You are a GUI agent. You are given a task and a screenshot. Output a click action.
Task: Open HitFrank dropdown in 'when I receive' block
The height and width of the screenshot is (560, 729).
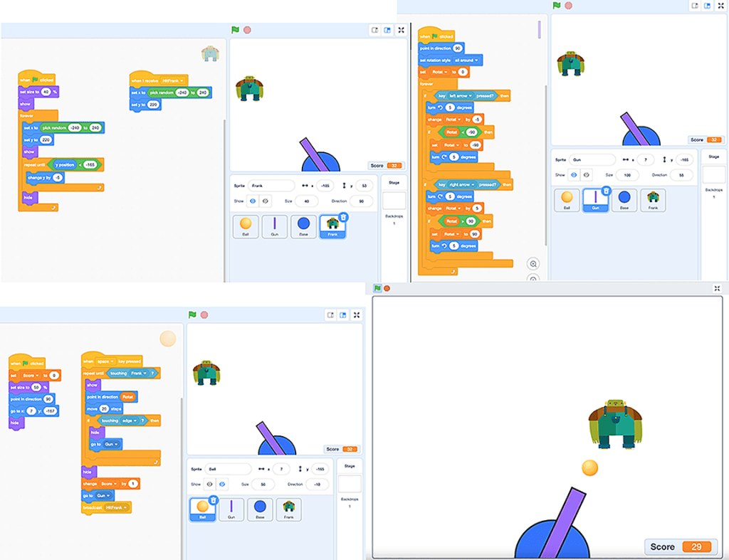(173, 81)
